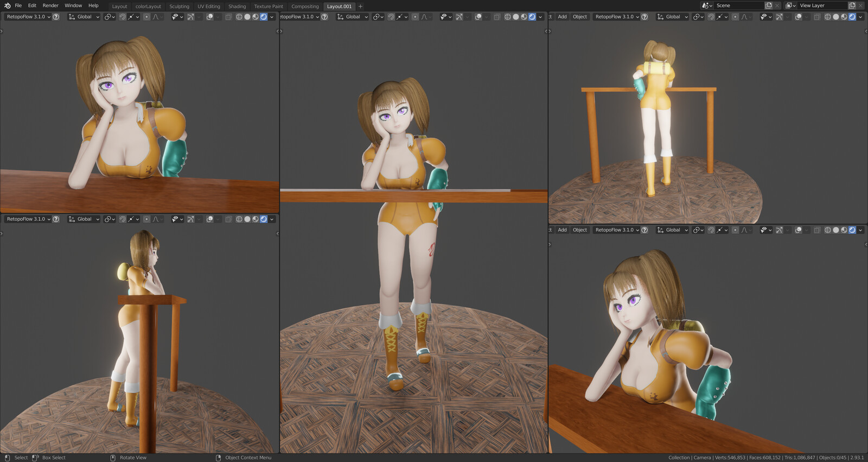Open the Edit menu

pos(32,5)
